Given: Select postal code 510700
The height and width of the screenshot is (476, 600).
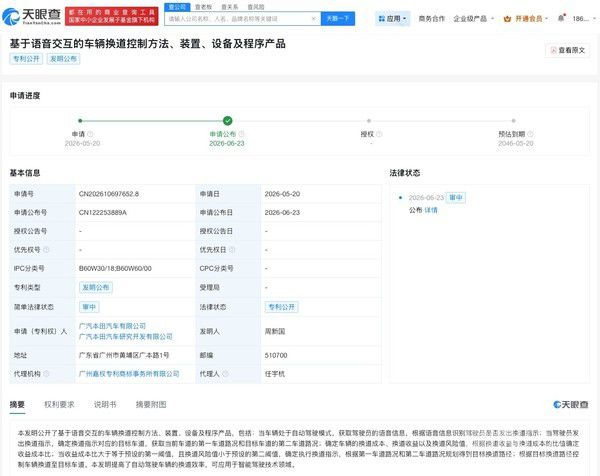Looking at the screenshot, I should point(276,355).
